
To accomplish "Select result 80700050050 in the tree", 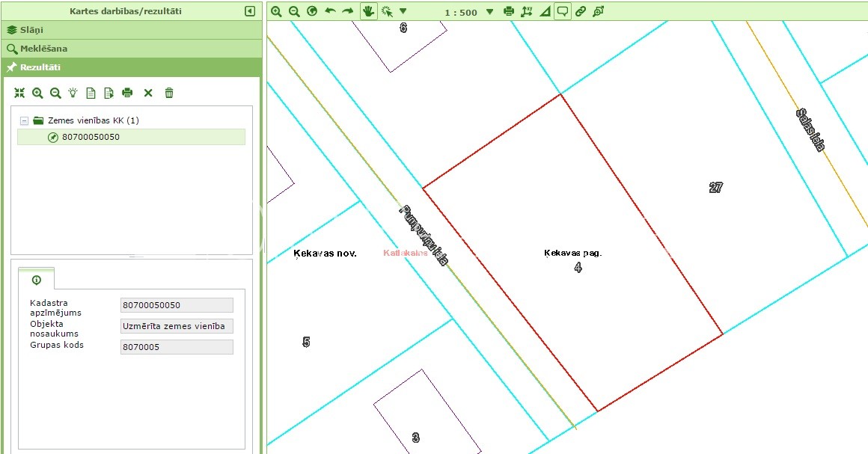I will click(x=91, y=137).
